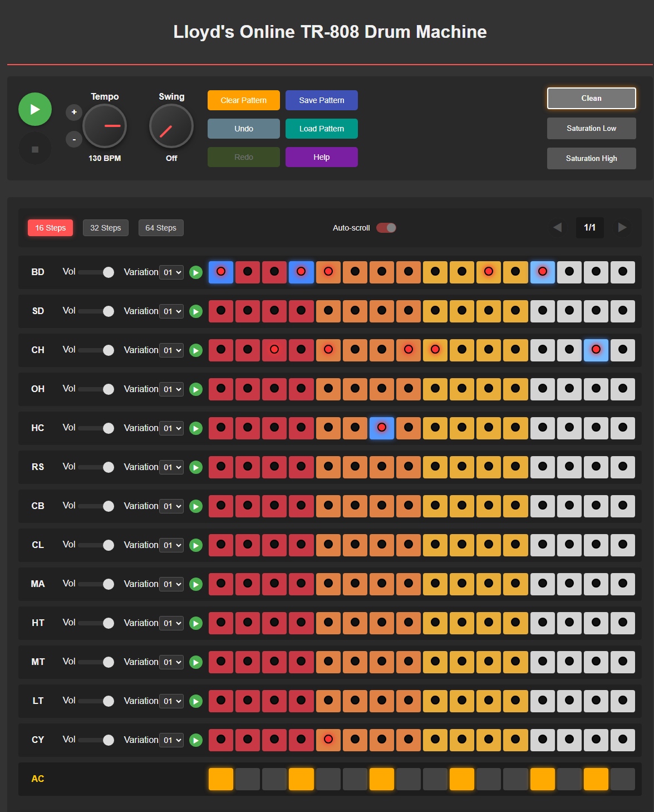
Task: Enable LT step 16
Action: coord(623,701)
